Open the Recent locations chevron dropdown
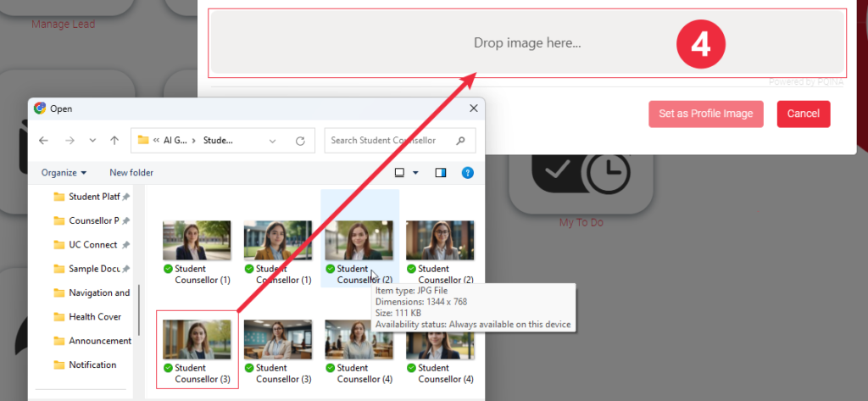 [x=92, y=141]
